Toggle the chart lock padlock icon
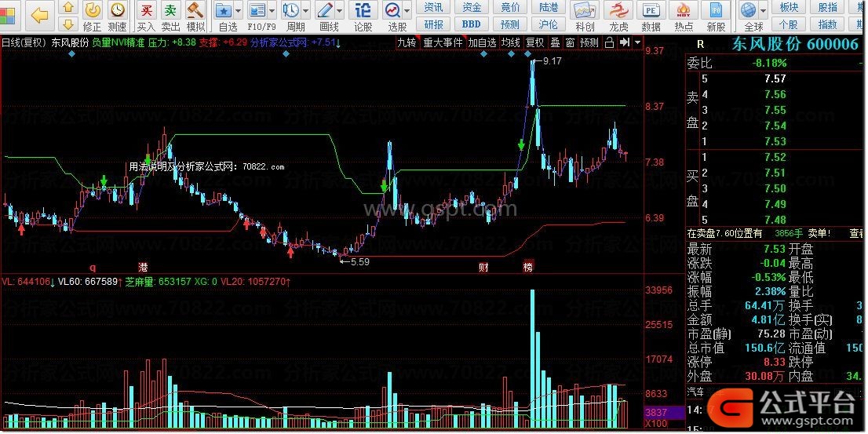This screenshot has height=434, width=868. [610, 42]
